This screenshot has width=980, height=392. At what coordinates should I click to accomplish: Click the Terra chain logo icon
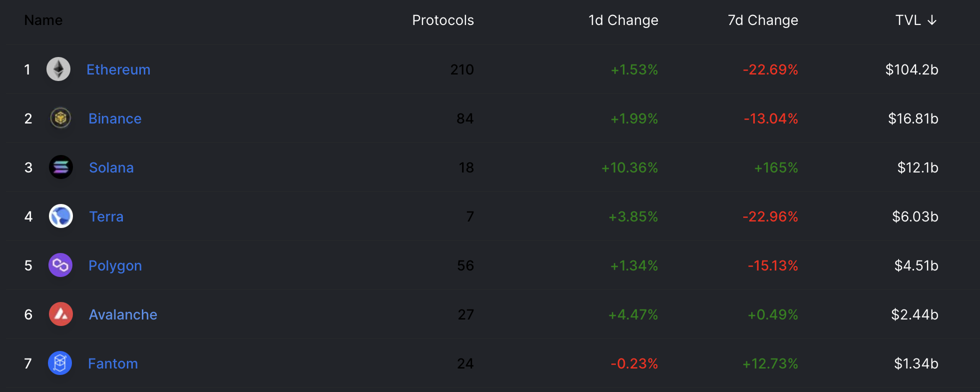(x=61, y=216)
